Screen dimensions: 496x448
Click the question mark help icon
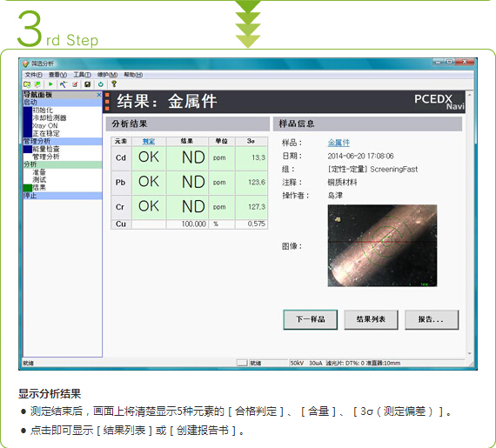[114, 84]
